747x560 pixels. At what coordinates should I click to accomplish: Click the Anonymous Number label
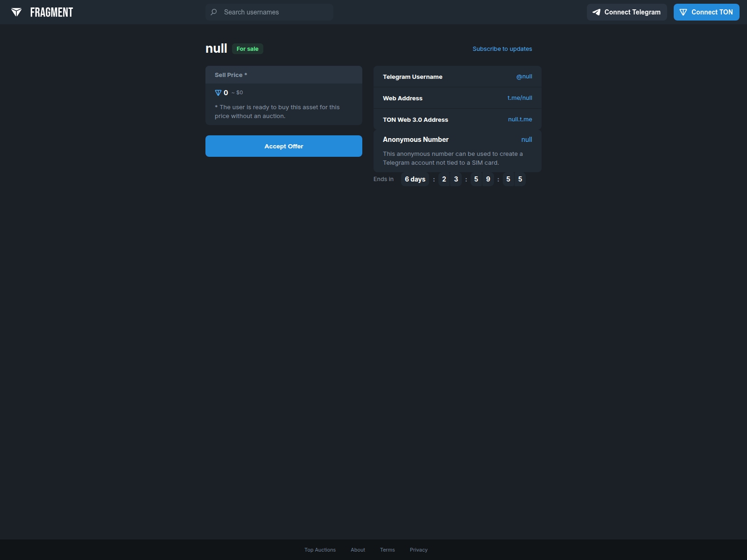click(416, 140)
